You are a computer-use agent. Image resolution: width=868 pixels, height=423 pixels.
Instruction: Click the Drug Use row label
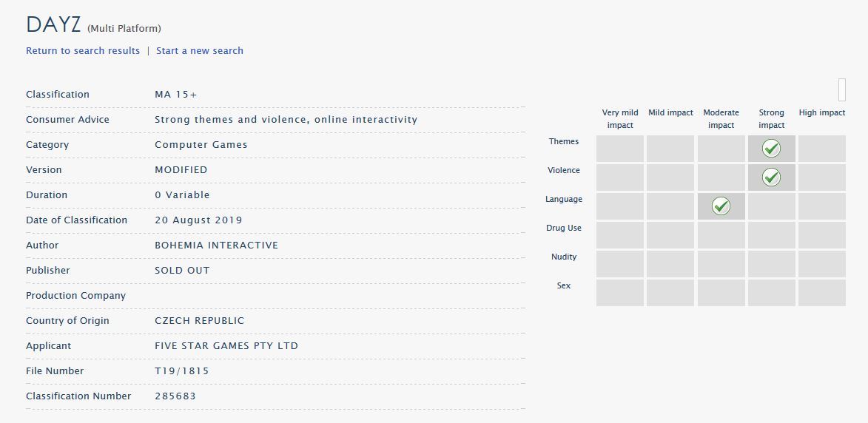(x=564, y=228)
